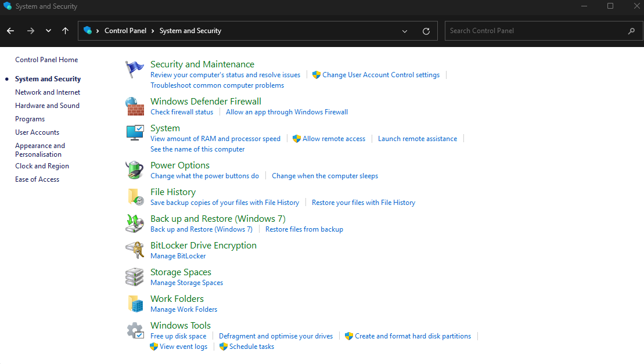Viewport: 644px width, 364px height.
Task: Open View event logs
Action: [183, 347]
